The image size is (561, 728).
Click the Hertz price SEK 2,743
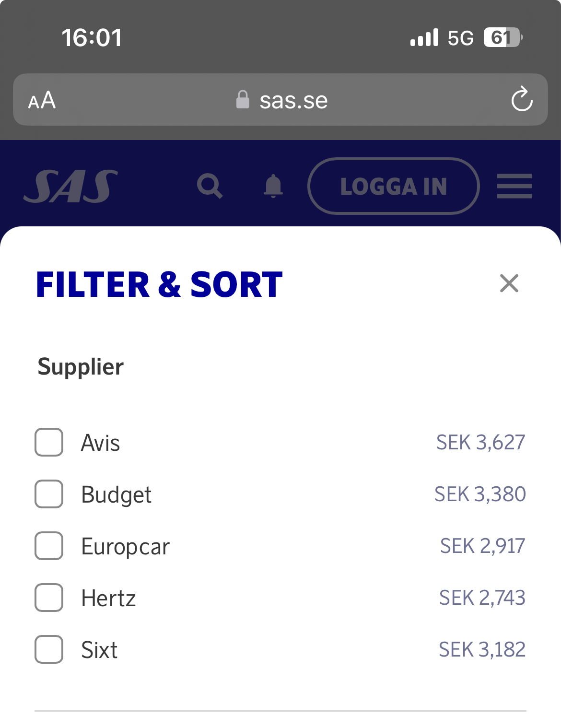(x=482, y=598)
